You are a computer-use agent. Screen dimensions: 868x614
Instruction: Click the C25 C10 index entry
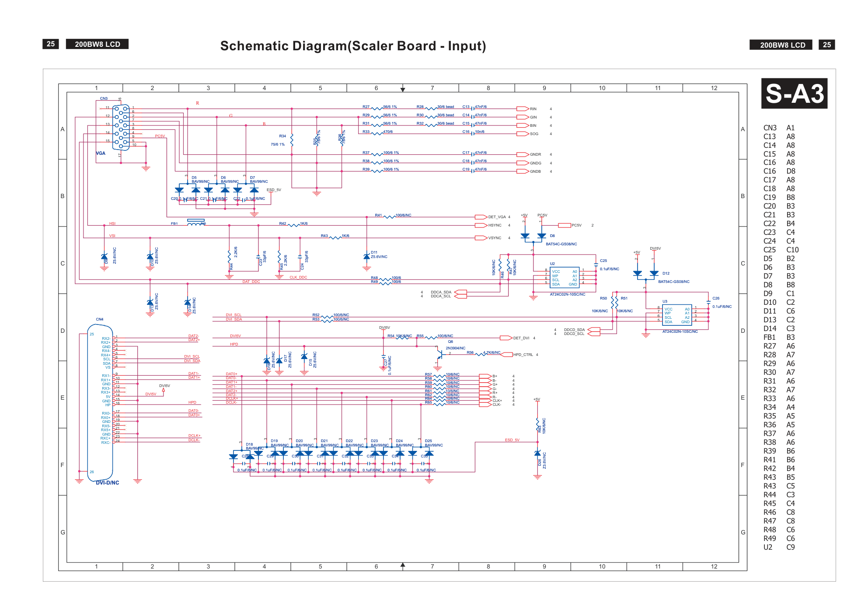pyautogui.click(x=781, y=250)
